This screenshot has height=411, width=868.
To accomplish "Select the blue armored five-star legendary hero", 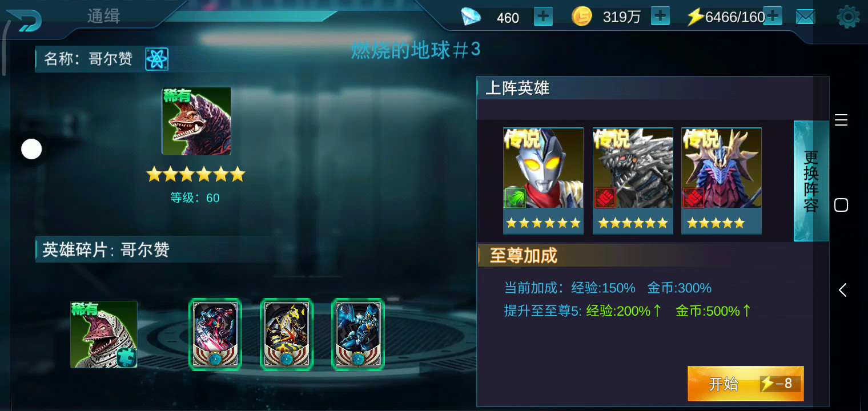I will (x=721, y=180).
